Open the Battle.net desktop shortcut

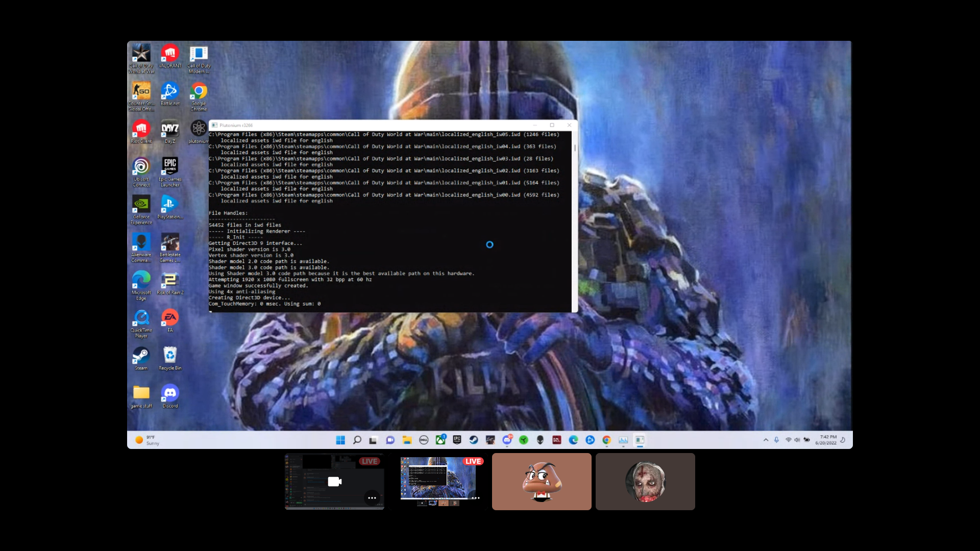pos(170,93)
